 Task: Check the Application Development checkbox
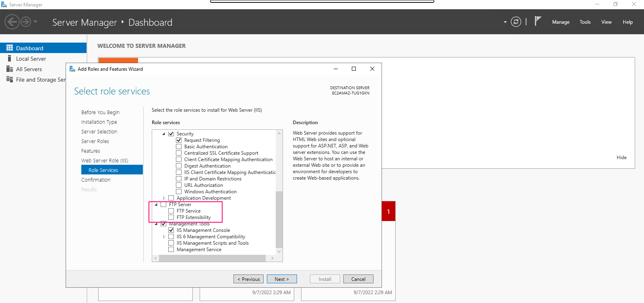(171, 198)
